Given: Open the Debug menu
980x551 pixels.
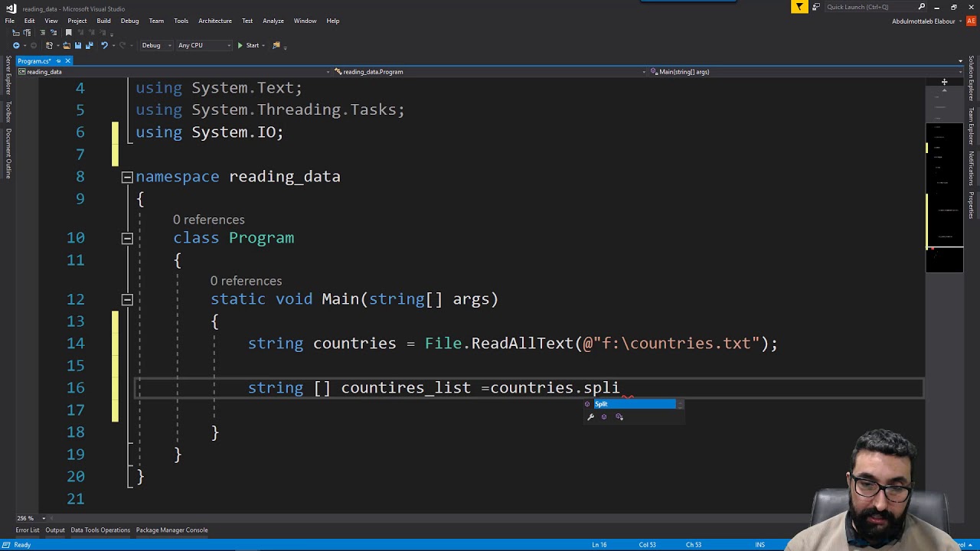Looking at the screenshot, I should [129, 21].
